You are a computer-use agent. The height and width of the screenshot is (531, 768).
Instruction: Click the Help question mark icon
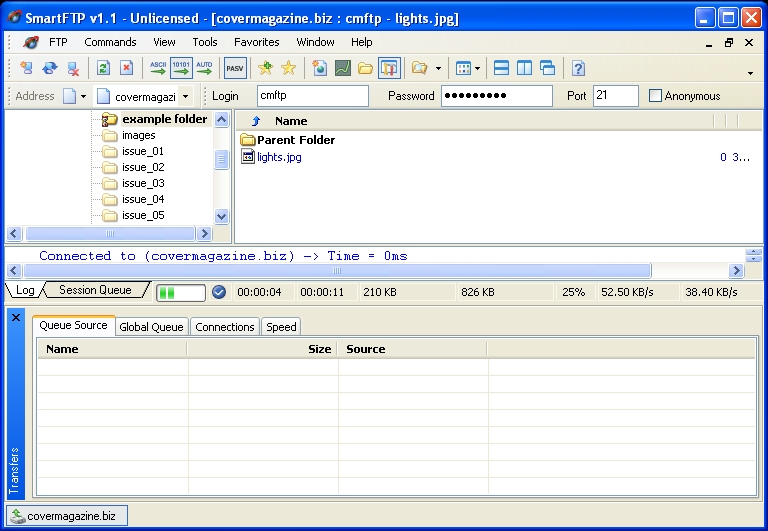coord(578,68)
